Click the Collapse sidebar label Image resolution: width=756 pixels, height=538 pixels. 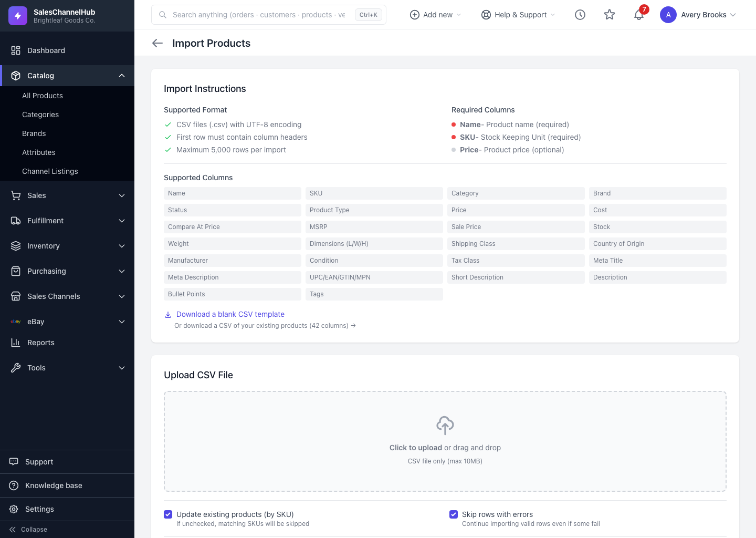34,530
